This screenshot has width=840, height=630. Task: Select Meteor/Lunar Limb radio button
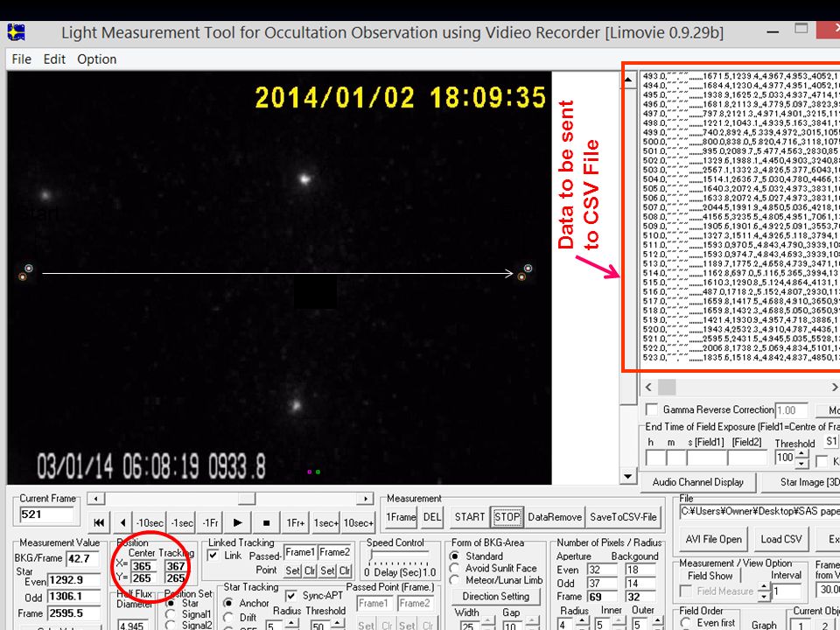click(455, 580)
